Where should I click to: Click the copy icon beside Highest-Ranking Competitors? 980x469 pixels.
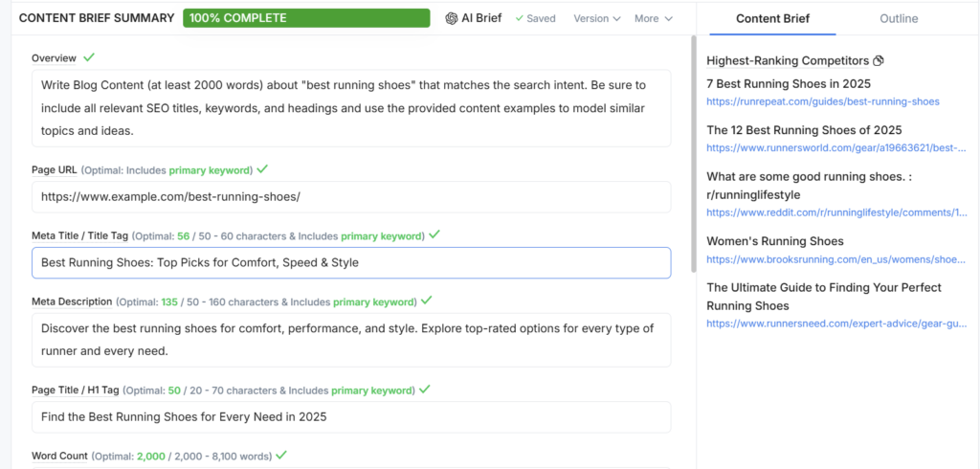pyautogui.click(x=879, y=60)
